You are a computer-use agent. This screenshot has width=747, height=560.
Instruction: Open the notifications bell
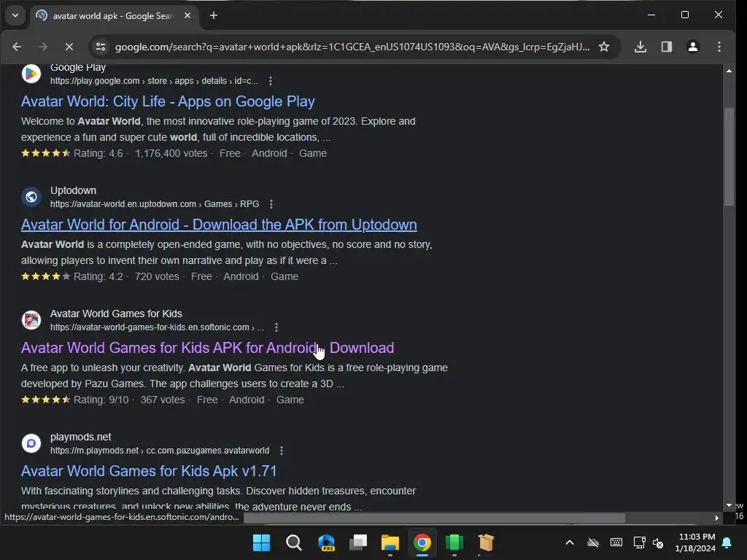point(727,542)
